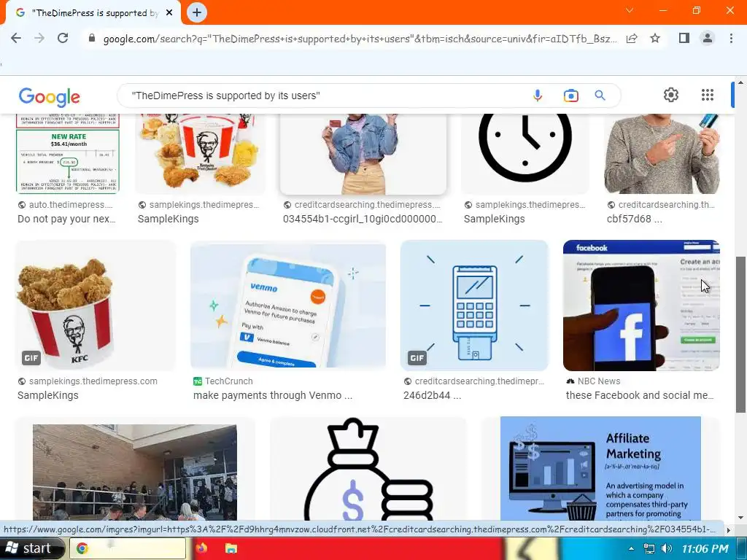The width and height of the screenshot is (747, 560).
Task: Click the magnifier search button
Action: 600,96
